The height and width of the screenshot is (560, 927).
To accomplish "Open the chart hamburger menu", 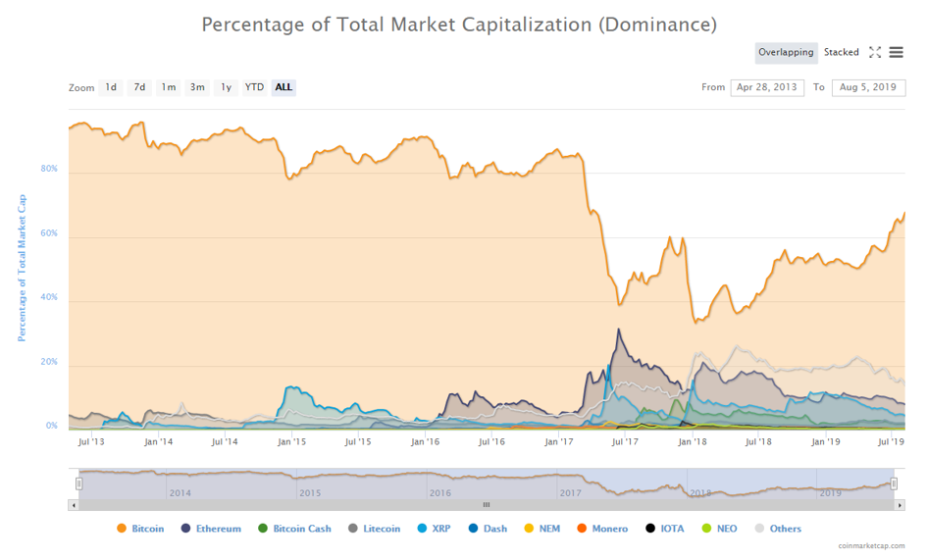I will (897, 53).
